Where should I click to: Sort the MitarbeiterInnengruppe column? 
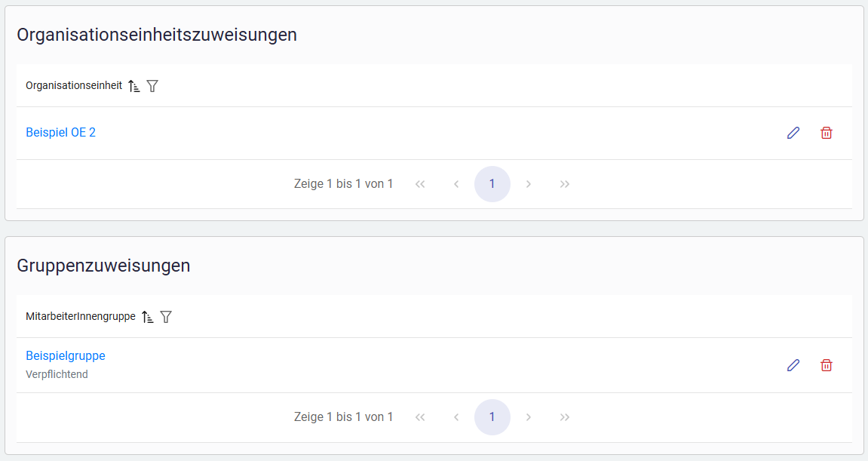coord(148,317)
